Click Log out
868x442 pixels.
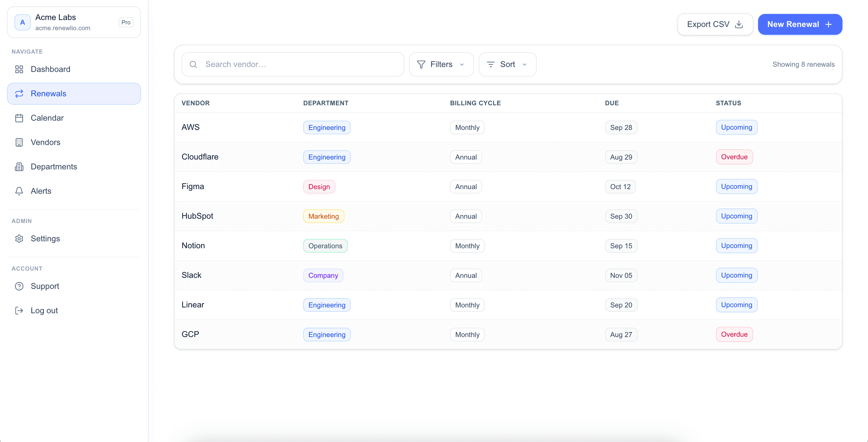coord(74,310)
